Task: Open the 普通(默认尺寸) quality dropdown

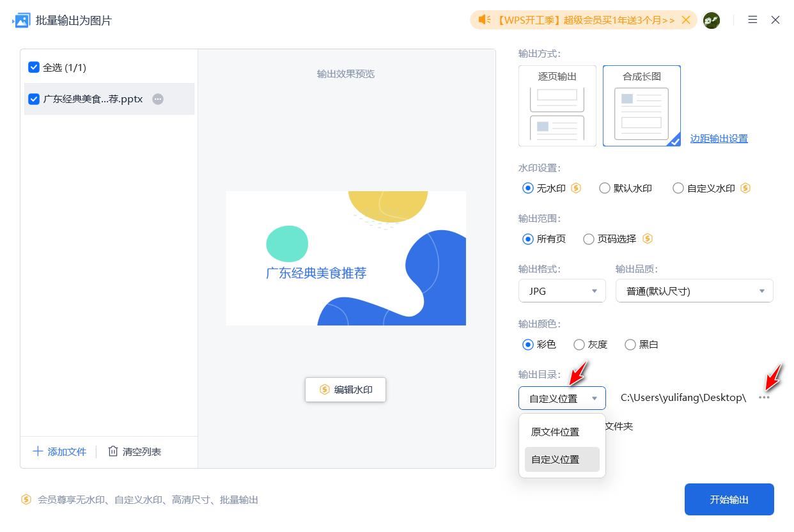Action: pyautogui.click(x=694, y=291)
